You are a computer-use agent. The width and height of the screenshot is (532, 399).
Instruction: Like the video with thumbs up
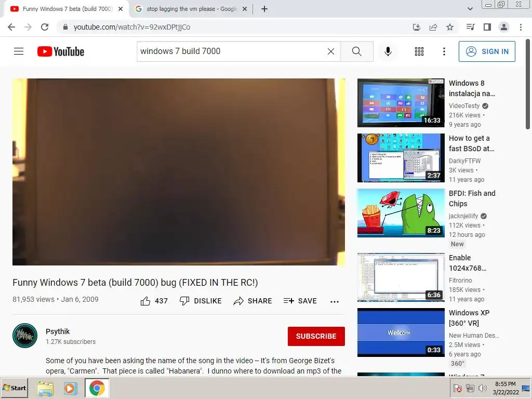(x=154, y=301)
